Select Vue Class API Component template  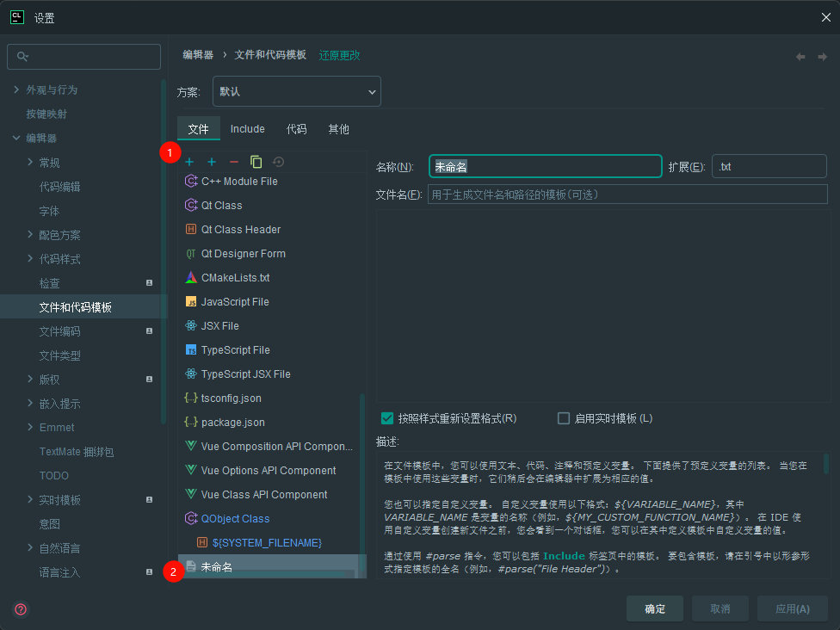point(272,495)
